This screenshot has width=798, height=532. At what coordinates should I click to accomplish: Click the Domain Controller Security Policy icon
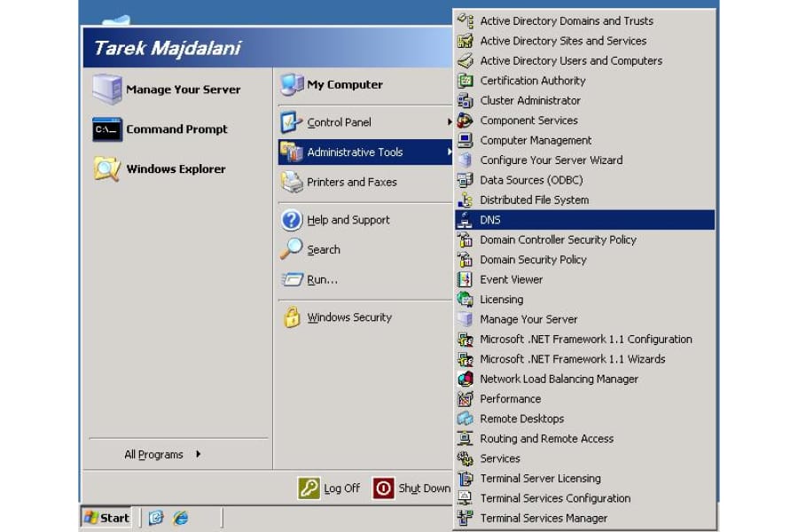pos(465,239)
